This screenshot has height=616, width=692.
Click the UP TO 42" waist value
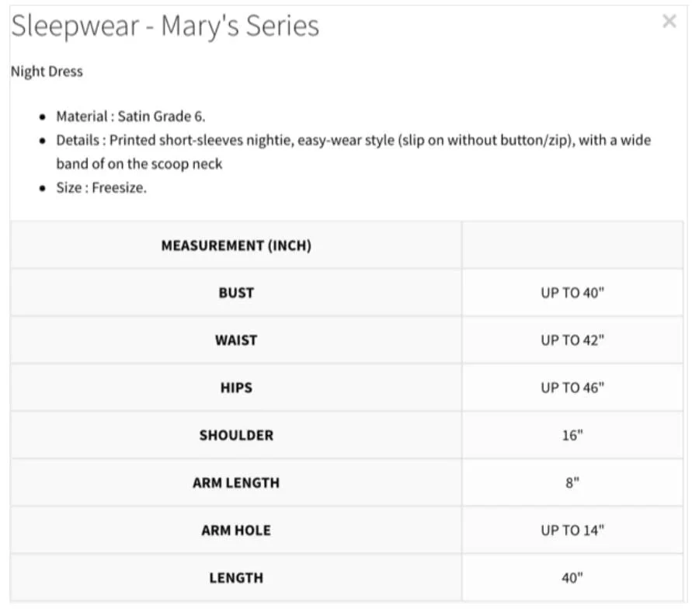[x=572, y=340]
